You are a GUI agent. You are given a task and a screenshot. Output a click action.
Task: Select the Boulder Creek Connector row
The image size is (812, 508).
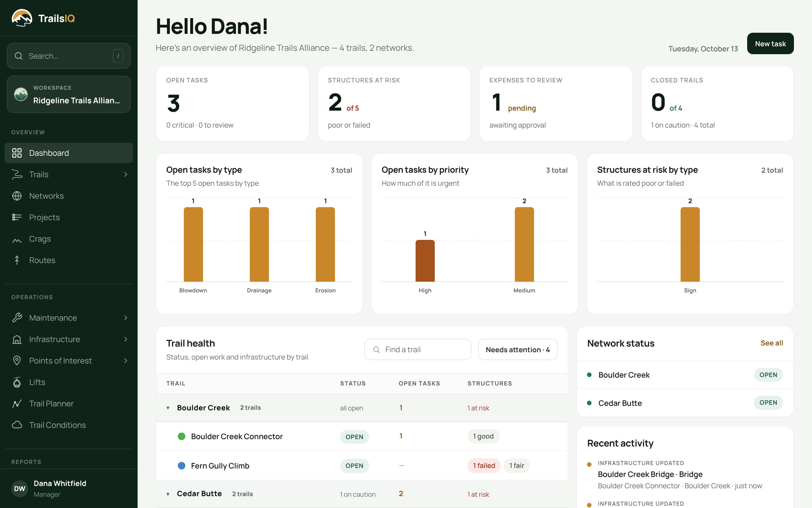(x=362, y=436)
